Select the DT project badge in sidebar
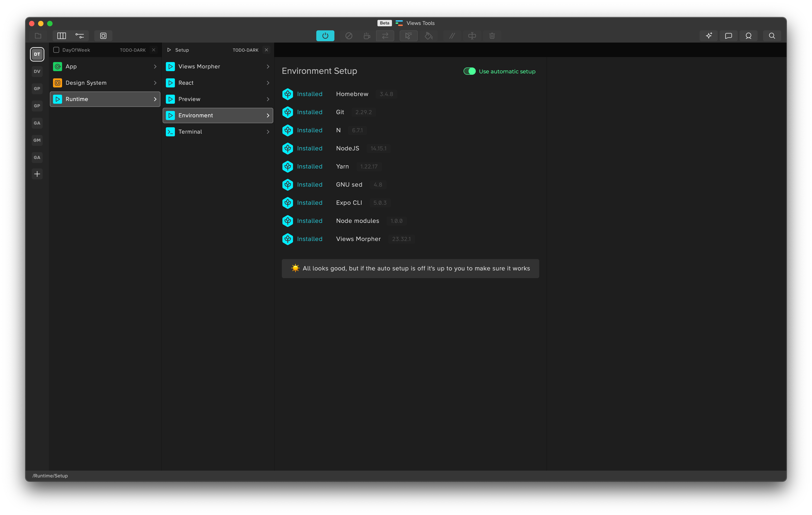Screen dimensions: 812x515 37,54
